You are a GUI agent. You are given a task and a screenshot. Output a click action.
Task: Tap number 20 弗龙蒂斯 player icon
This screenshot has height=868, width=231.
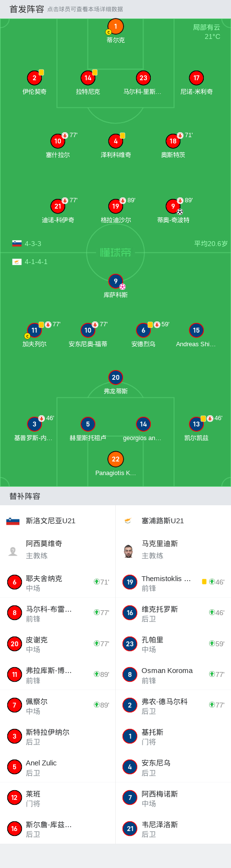point(116,377)
